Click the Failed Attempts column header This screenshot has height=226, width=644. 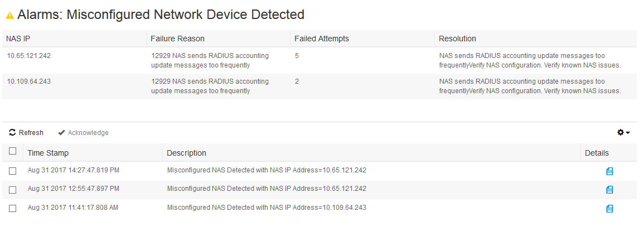tap(322, 39)
